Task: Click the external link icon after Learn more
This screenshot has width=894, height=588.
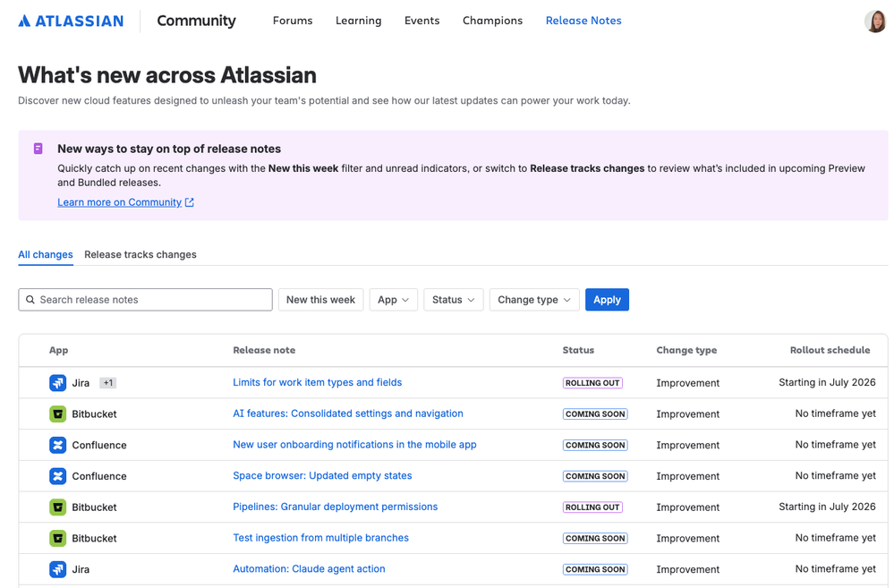Action: [190, 202]
